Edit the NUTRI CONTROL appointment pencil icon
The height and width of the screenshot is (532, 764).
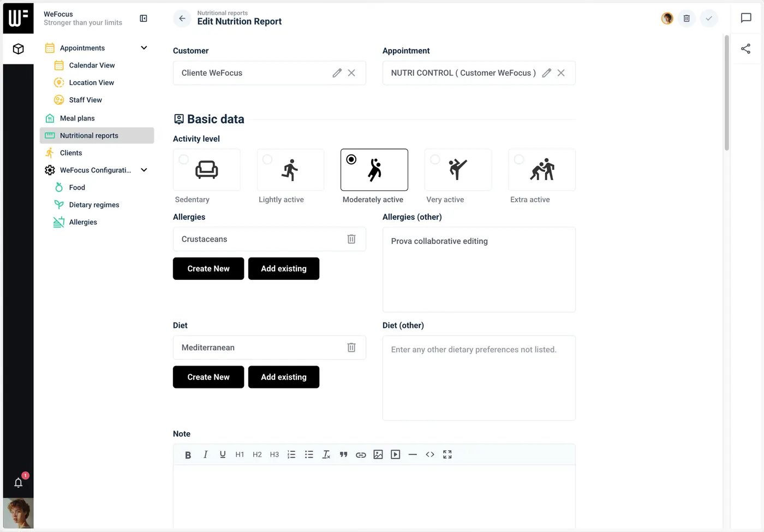[x=547, y=73]
